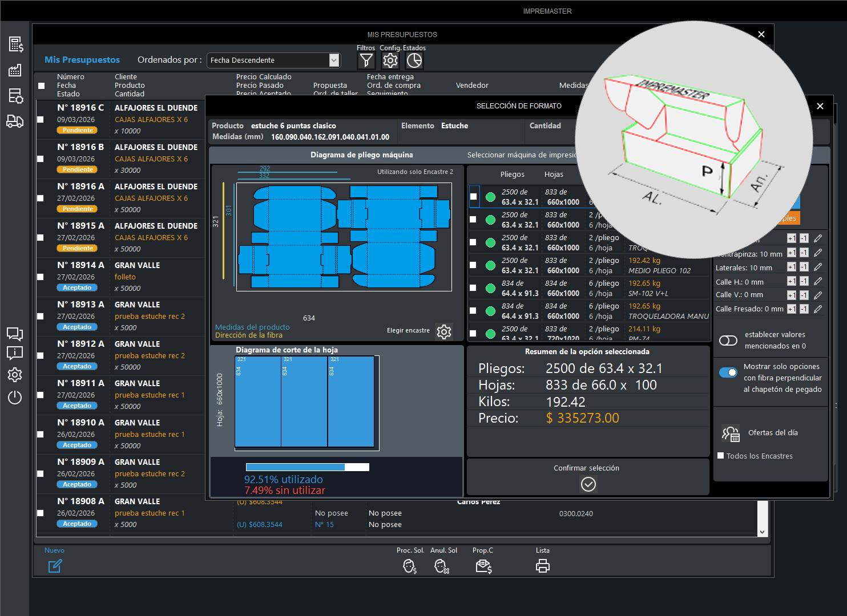Click the Confirmar selección checkmark icon
Image resolution: width=847 pixels, height=616 pixels.
(588, 484)
